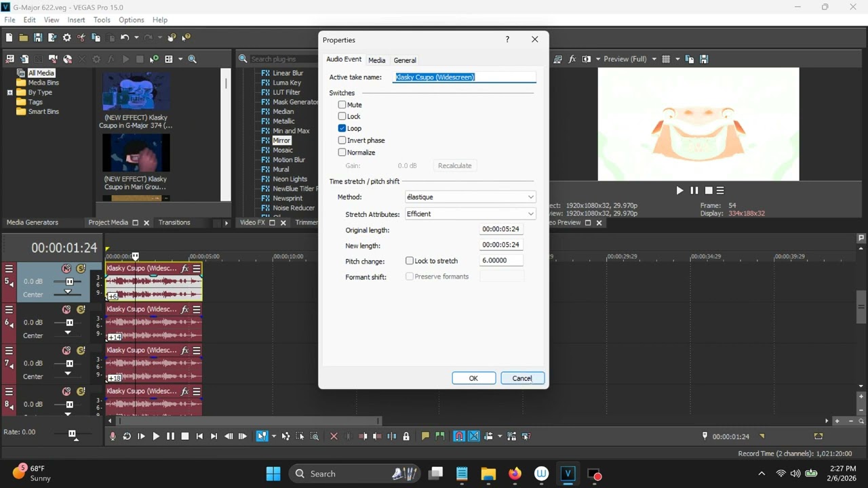868x488 pixels.
Task: Solo audio track 6
Action: [81, 310]
